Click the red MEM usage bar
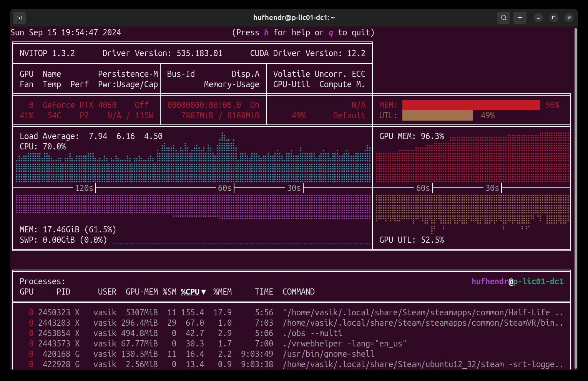 (x=471, y=105)
